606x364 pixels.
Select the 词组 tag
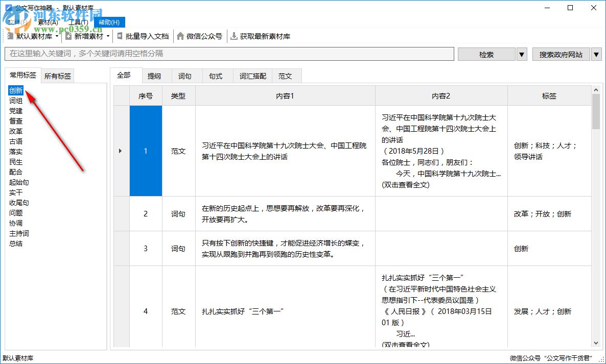pos(16,101)
